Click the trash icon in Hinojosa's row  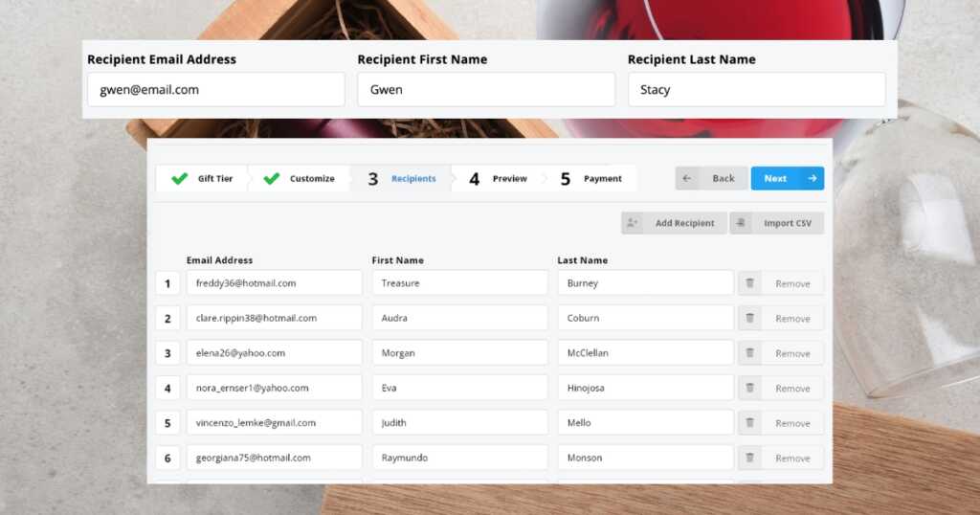coord(750,388)
